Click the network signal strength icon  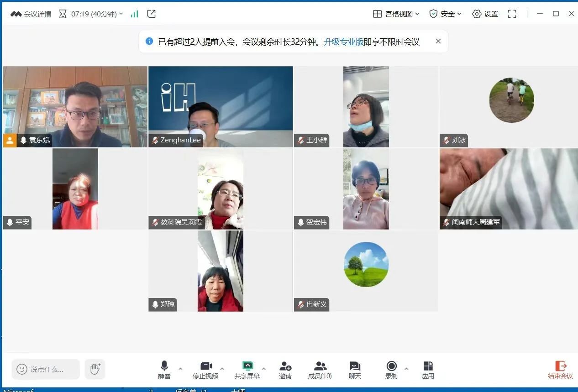point(134,14)
